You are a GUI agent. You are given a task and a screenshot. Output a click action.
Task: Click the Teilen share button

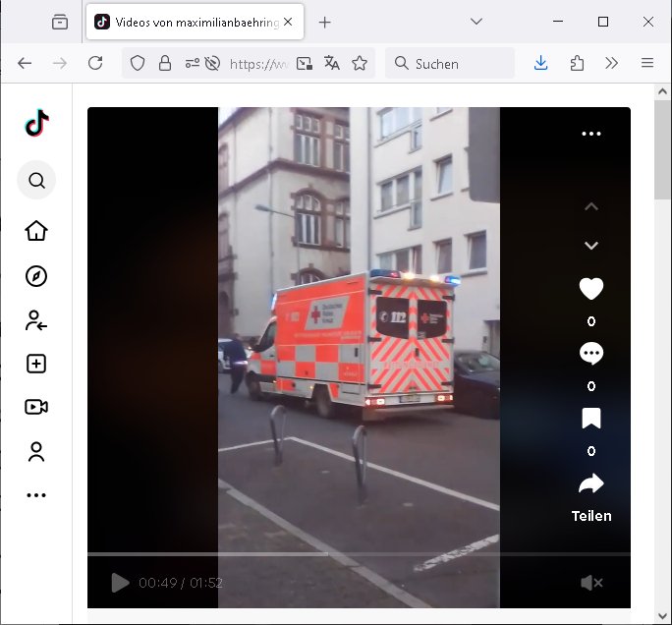coord(590,494)
